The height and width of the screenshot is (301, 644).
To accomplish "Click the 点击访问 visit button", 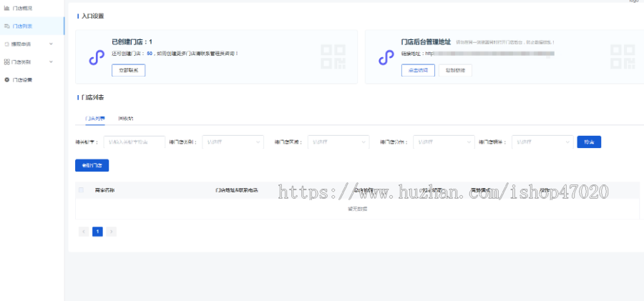I will pyautogui.click(x=418, y=70).
